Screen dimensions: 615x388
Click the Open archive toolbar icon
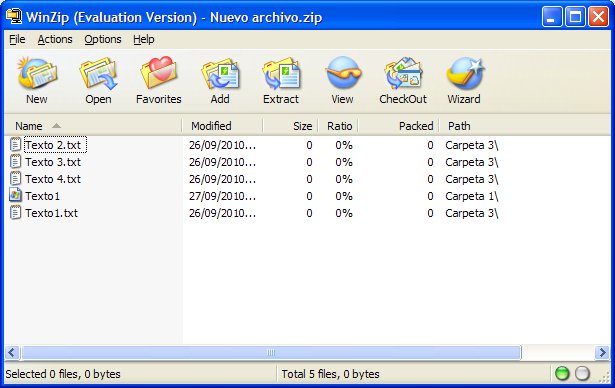98,73
